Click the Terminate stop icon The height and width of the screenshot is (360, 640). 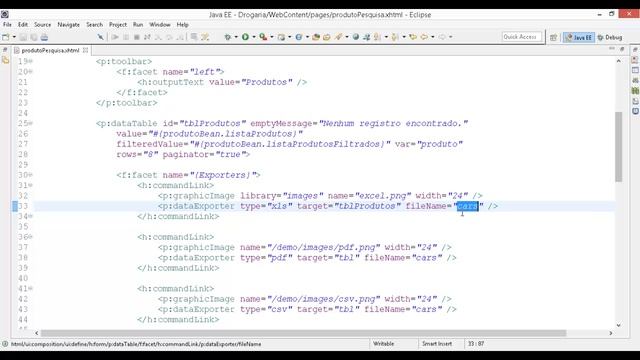pyautogui.click(x=137, y=37)
